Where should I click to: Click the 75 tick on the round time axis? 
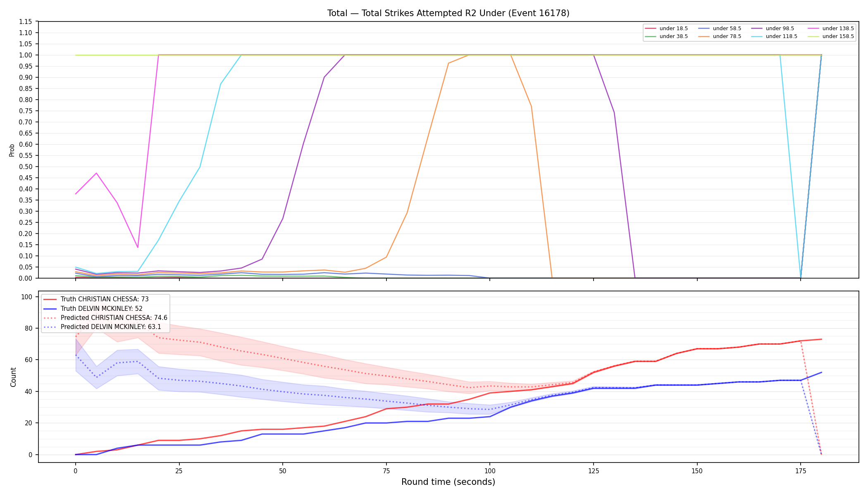pos(386,471)
